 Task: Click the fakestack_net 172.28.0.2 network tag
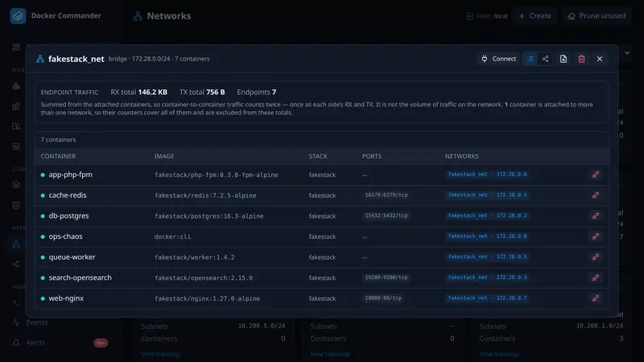(x=488, y=216)
